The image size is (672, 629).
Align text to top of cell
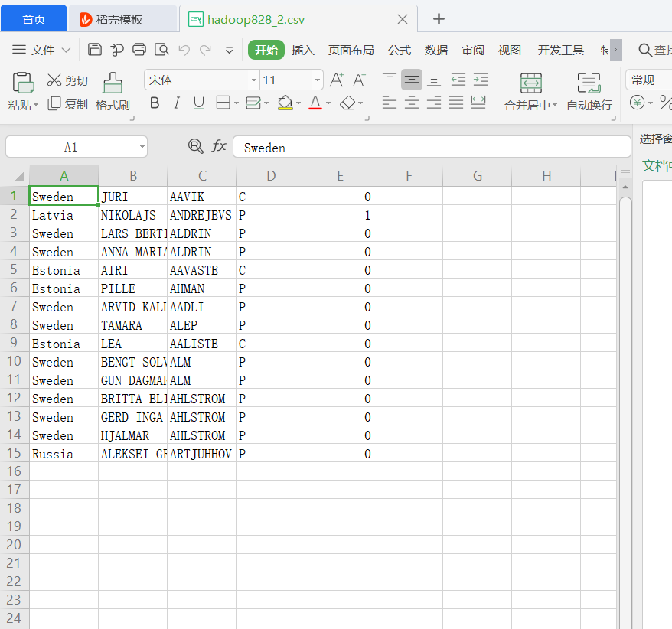389,80
